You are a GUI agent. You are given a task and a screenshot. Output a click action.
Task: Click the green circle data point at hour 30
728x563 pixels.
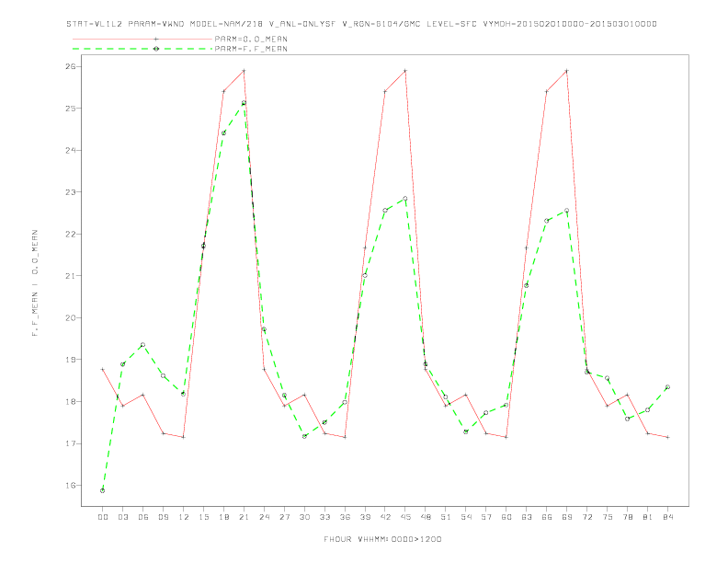(x=304, y=436)
